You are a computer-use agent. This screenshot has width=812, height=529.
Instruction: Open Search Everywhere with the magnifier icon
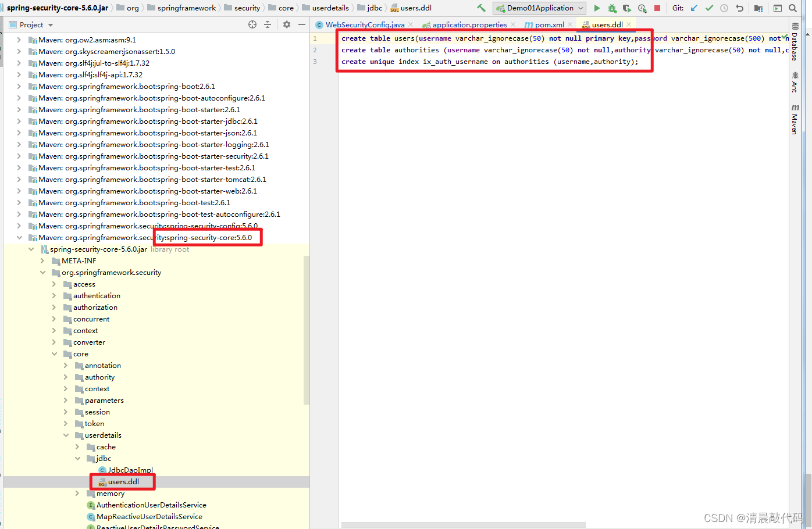coord(792,8)
